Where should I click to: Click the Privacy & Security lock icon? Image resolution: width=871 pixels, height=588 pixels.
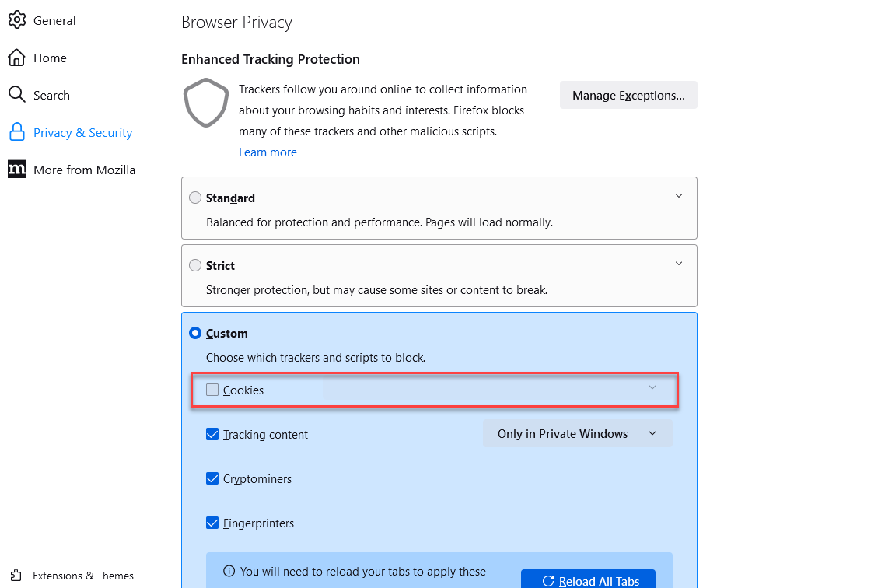point(16,131)
